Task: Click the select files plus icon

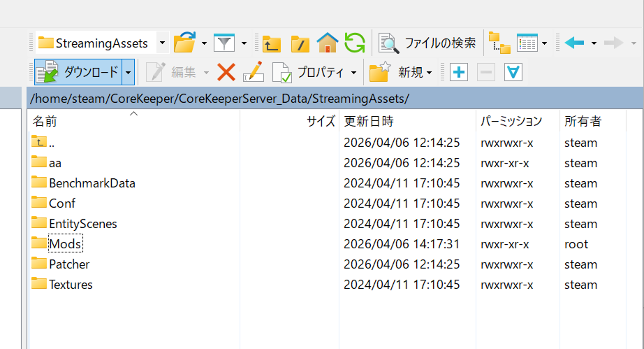Action: tap(458, 72)
